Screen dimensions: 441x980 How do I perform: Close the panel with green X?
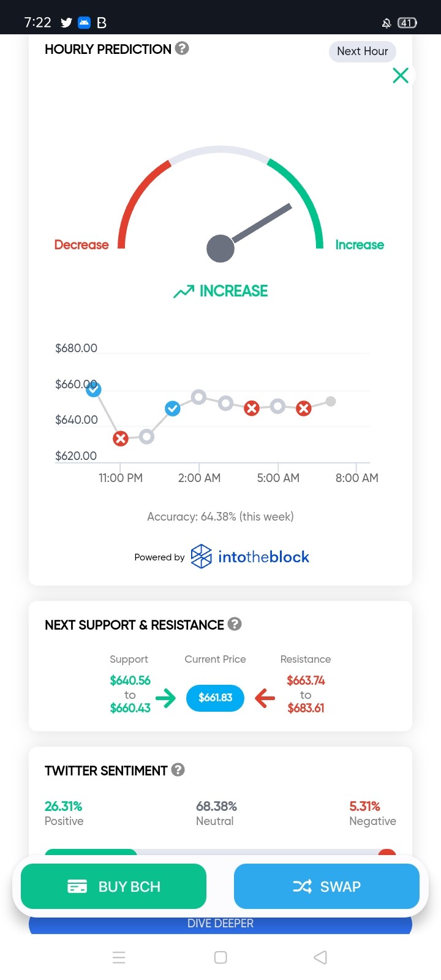[401, 75]
